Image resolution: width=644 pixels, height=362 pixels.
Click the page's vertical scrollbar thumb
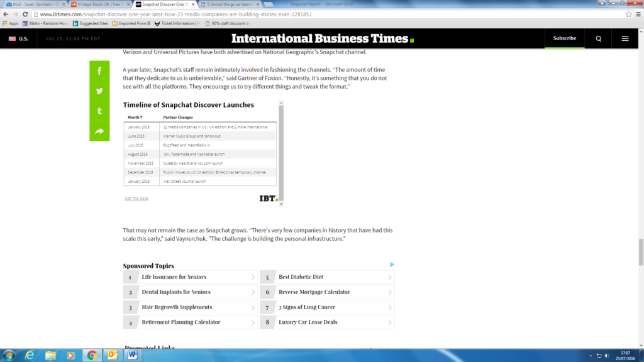click(x=641, y=252)
